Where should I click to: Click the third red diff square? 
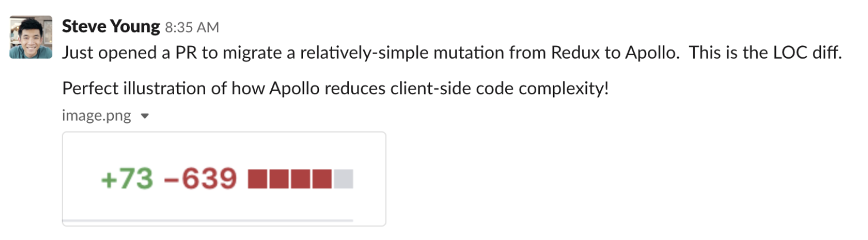(301, 179)
